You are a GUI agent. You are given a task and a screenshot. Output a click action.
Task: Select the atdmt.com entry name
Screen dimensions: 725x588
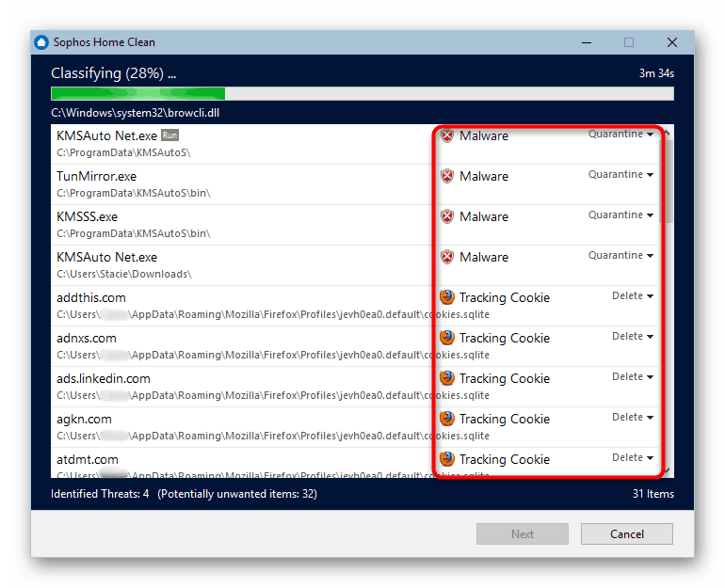(88, 460)
